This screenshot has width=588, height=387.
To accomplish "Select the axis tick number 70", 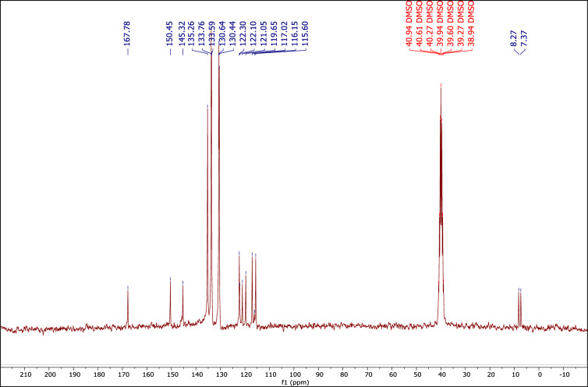I will tap(368, 375).
